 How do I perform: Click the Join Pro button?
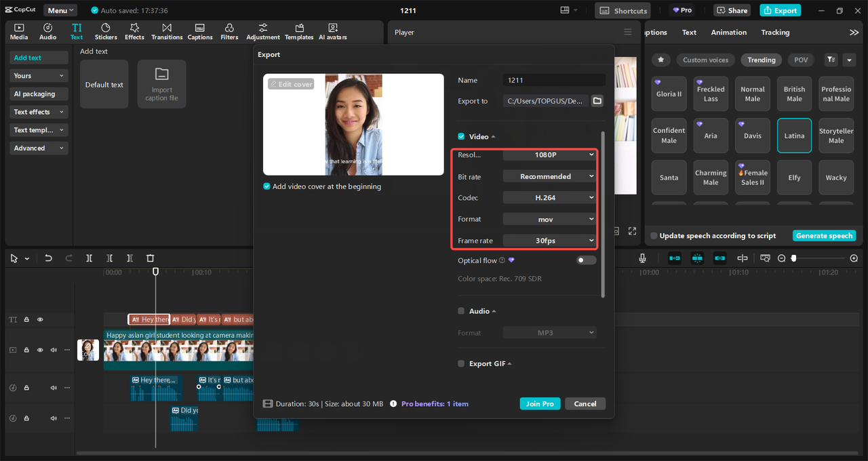(540, 403)
